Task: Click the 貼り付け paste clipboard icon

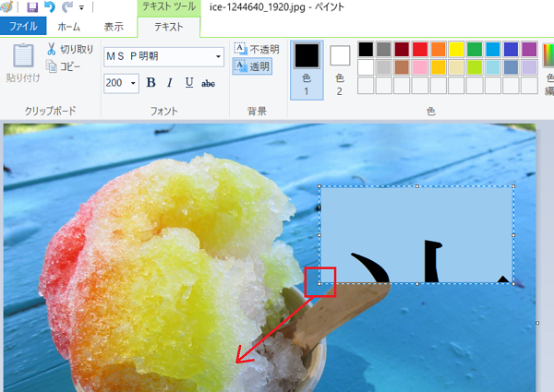Action: coord(23,63)
